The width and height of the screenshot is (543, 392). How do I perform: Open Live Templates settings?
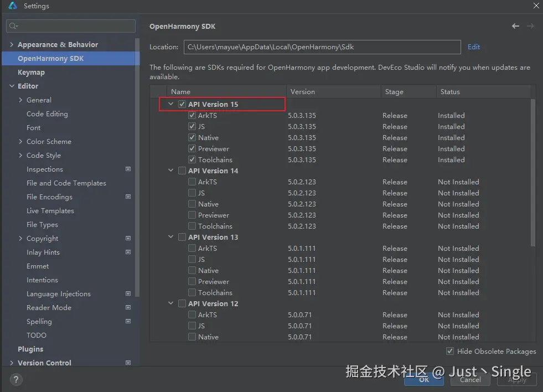[x=50, y=210]
